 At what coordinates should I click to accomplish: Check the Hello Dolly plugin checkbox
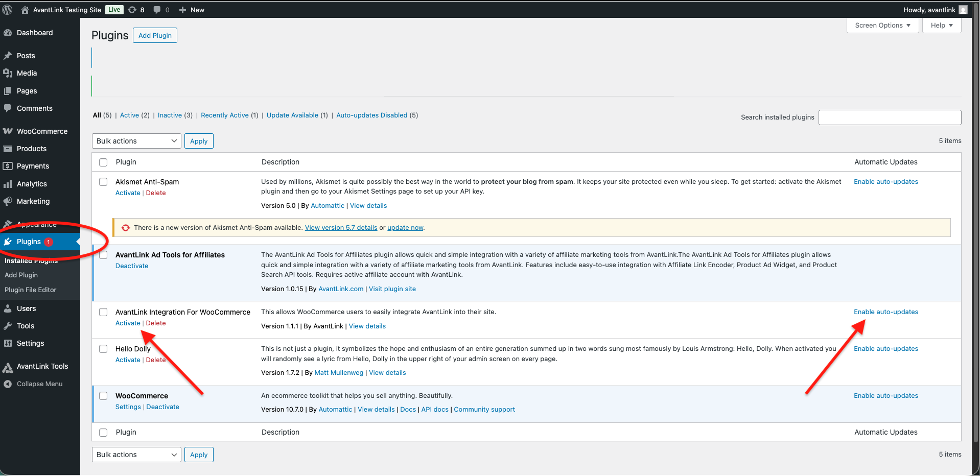103,349
